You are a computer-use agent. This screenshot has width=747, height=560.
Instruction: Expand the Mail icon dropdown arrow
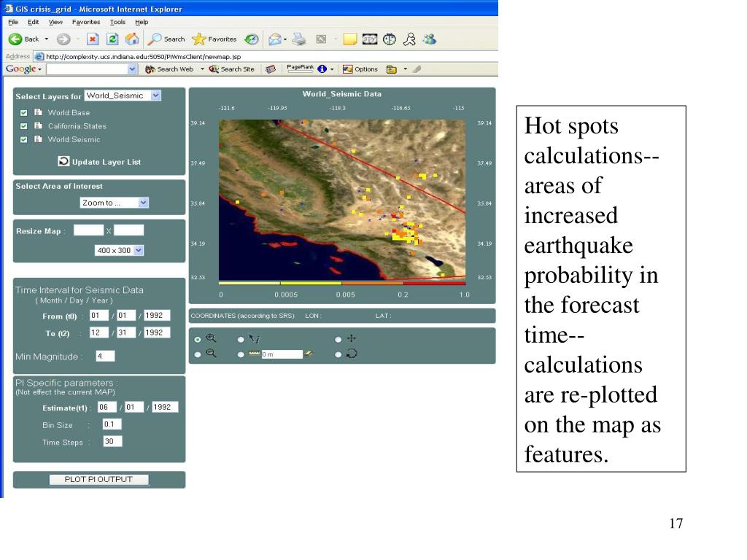pyautogui.click(x=285, y=39)
